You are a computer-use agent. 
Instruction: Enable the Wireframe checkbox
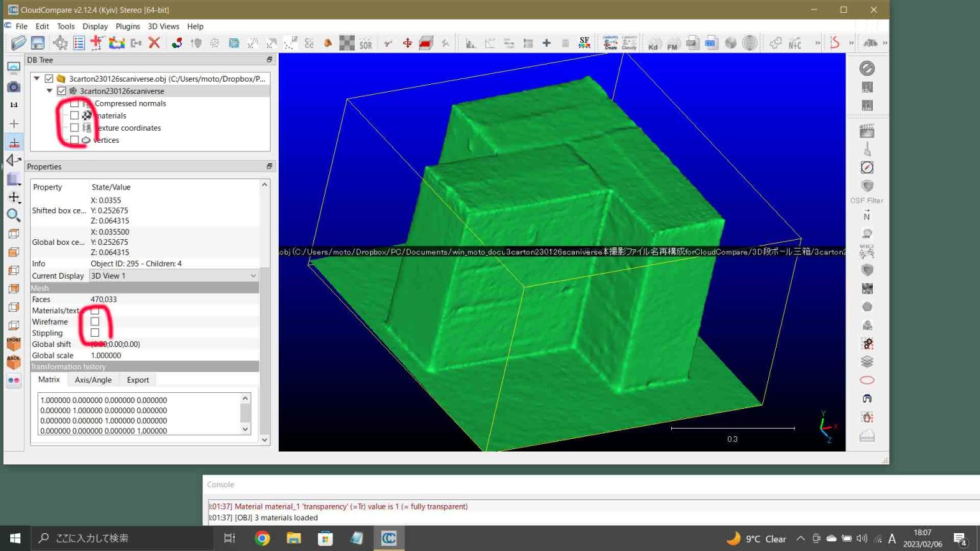(x=95, y=321)
